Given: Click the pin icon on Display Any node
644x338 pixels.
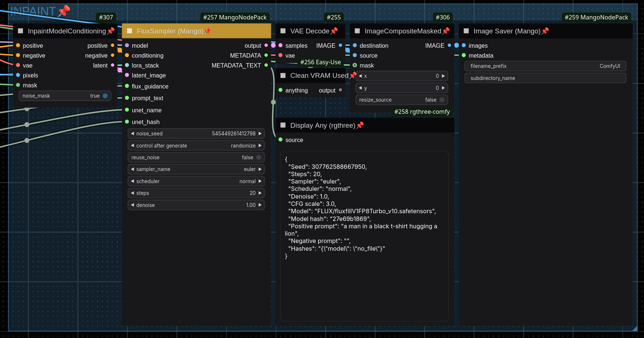Looking at the screenshot, I should [360, 125].
